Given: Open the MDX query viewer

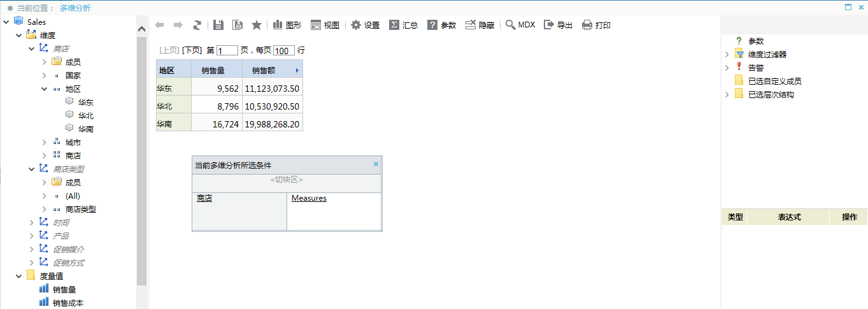Looking at the screenshot, I should click(x=520, y=25).
